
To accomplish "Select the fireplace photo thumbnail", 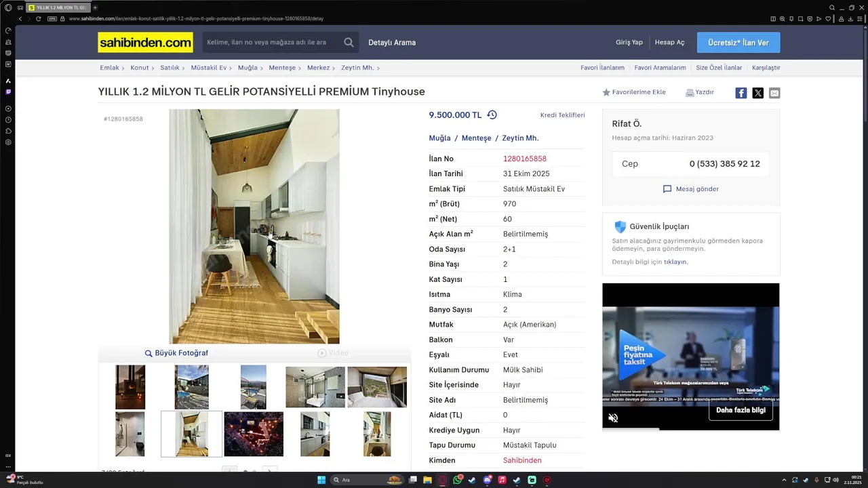I will [130, 387].
